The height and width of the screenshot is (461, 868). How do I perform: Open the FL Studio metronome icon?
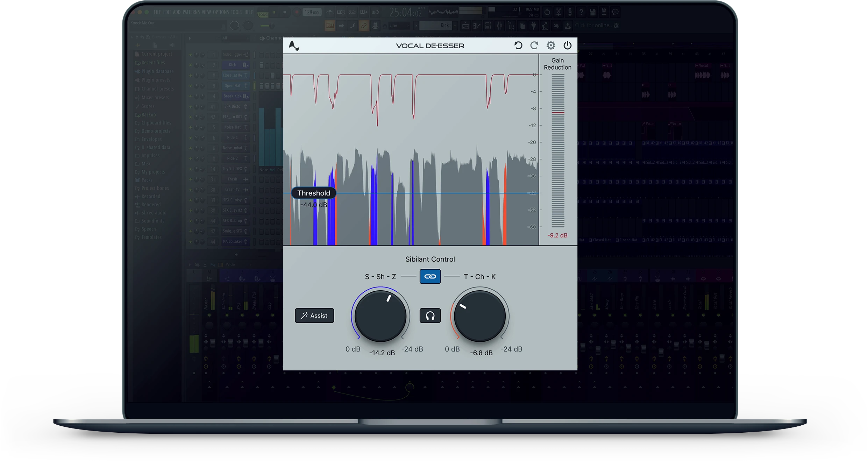(x=329, y=12)
